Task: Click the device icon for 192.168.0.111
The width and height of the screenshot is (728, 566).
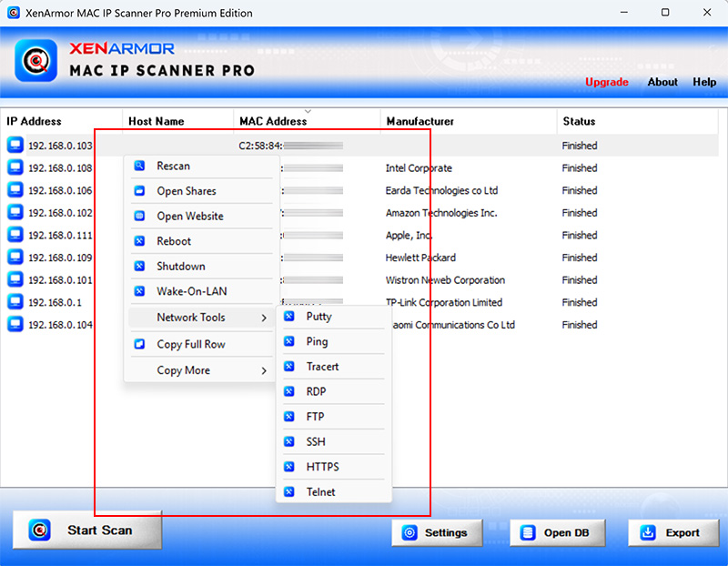Action: (x=15, y=235)
